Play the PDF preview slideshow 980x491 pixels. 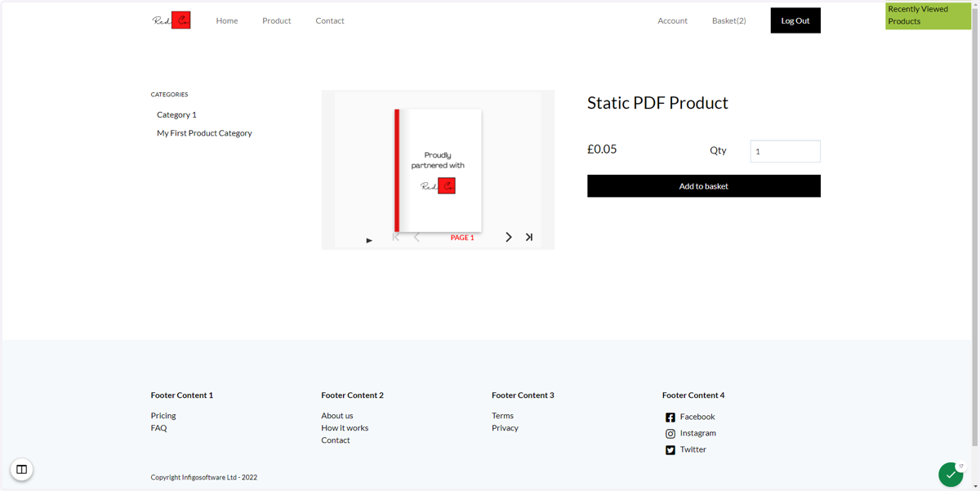click(369, 240)
